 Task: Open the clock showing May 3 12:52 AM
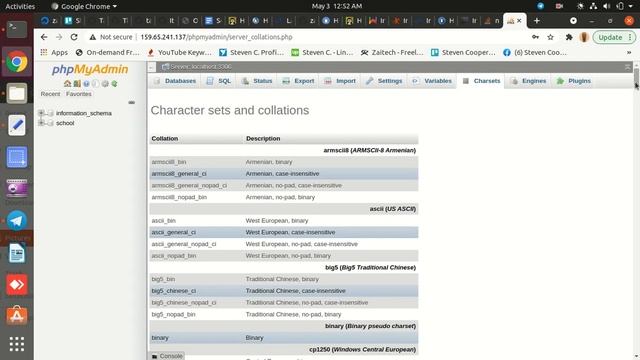337,6
